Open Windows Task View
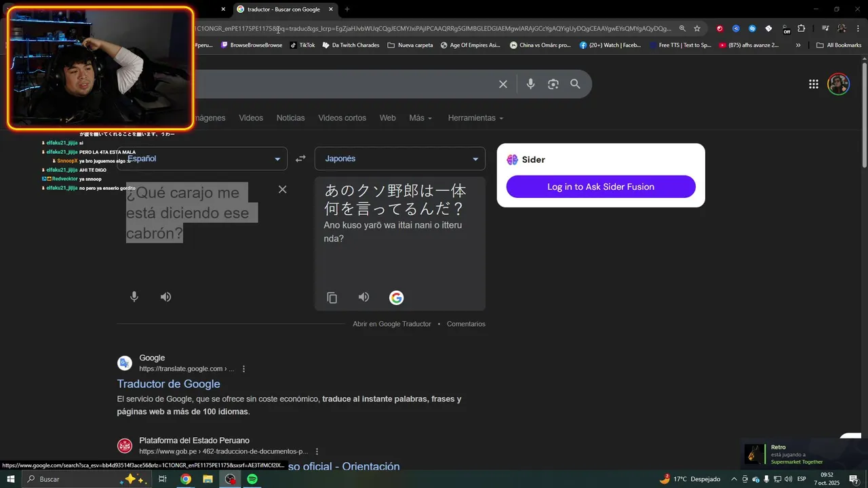This screenshot has width=868, height=488. (x=163, y=479)
